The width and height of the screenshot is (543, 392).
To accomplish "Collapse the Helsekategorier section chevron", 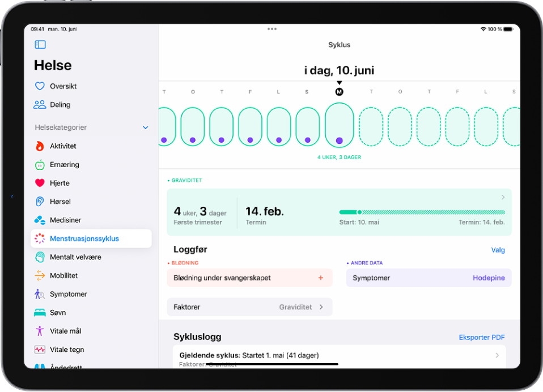I will pyautogui.click(x=146, y=127).
